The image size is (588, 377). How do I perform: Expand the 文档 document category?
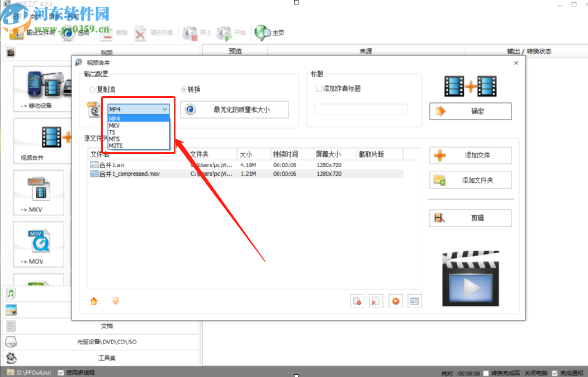point(107,326)
